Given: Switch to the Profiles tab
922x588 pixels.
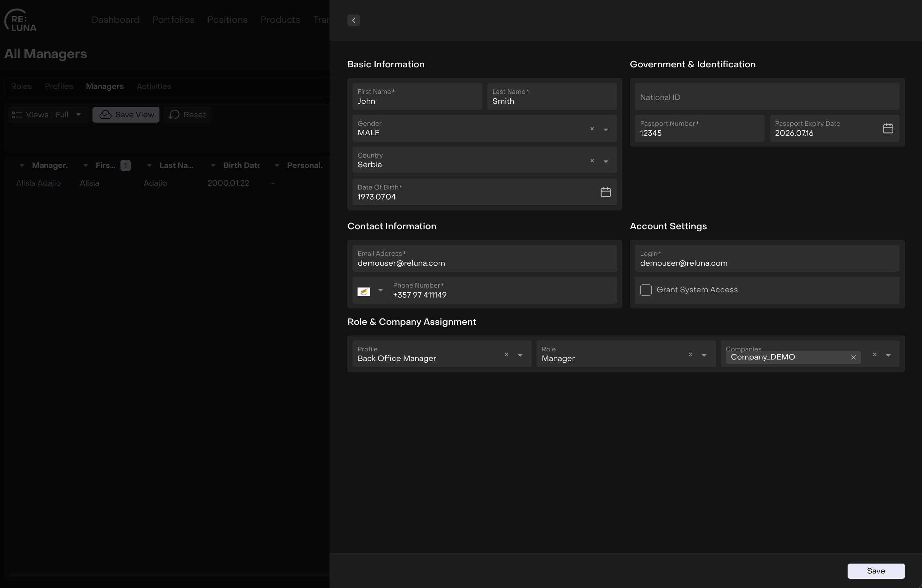Looking at the screenshot, I should point(59,86).
